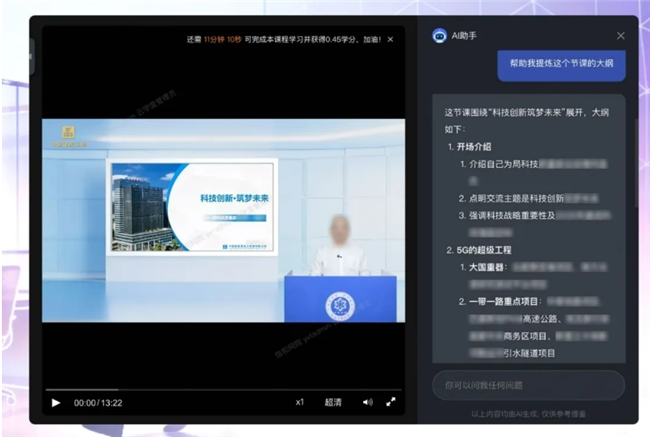Screen dimensions: 650x437
Task: Open the 超清 video quality menu
Action: tap(333, 402)
